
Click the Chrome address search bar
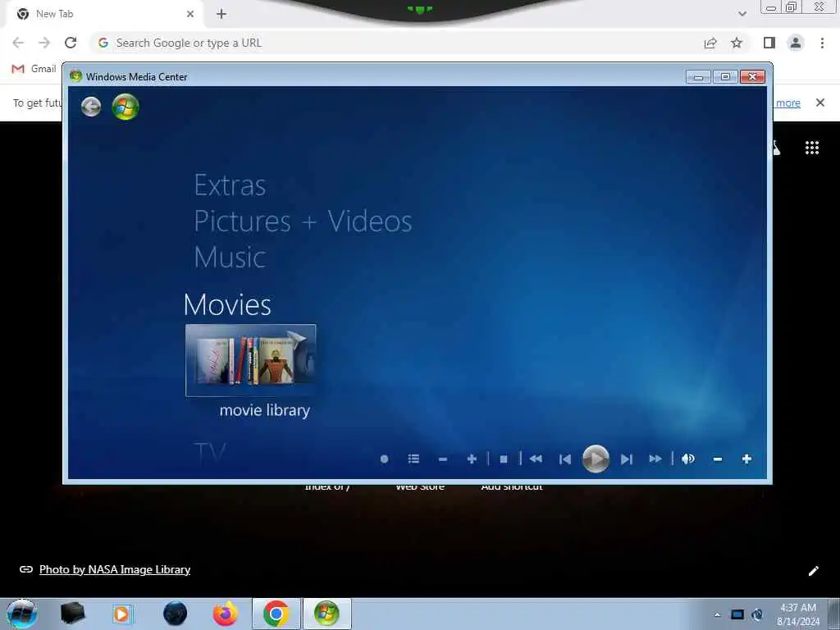click(396, 43)
